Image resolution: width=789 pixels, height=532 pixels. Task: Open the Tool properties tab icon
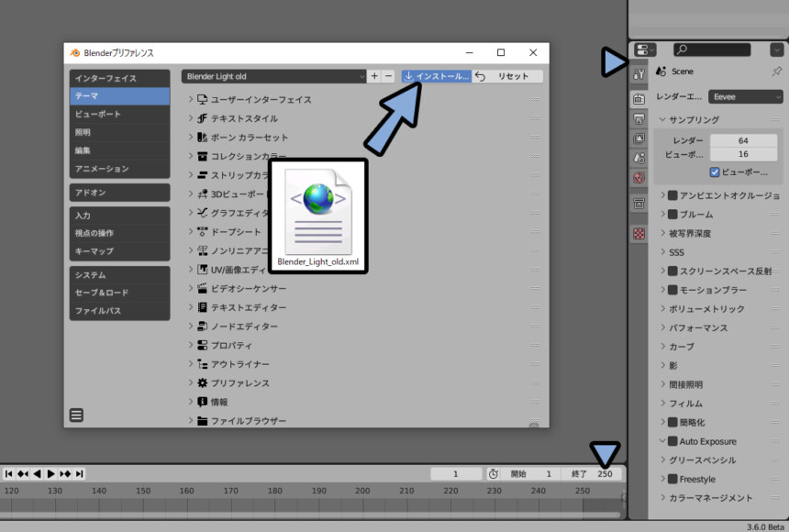[639, 74]
